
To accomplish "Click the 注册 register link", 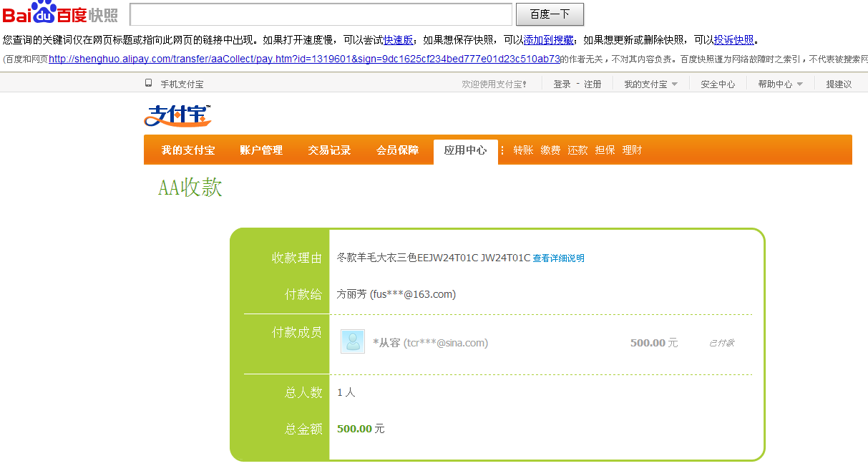I will tap(593, 84).
